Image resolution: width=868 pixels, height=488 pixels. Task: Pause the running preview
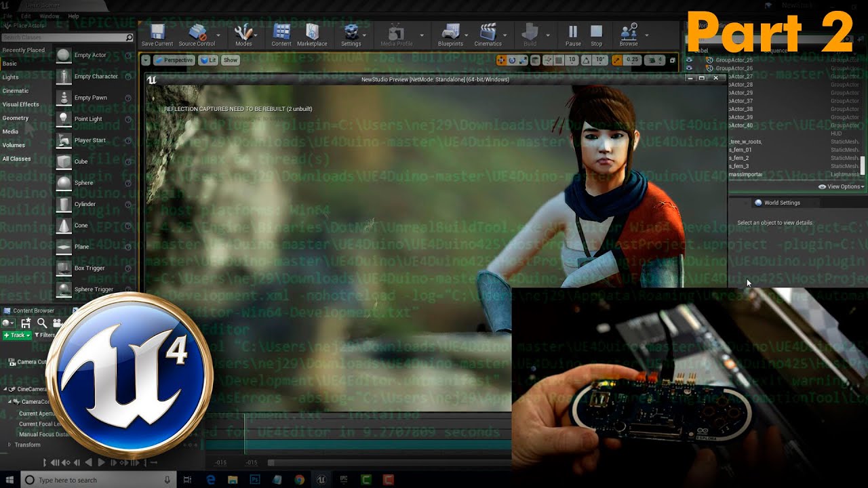(573, 35)
